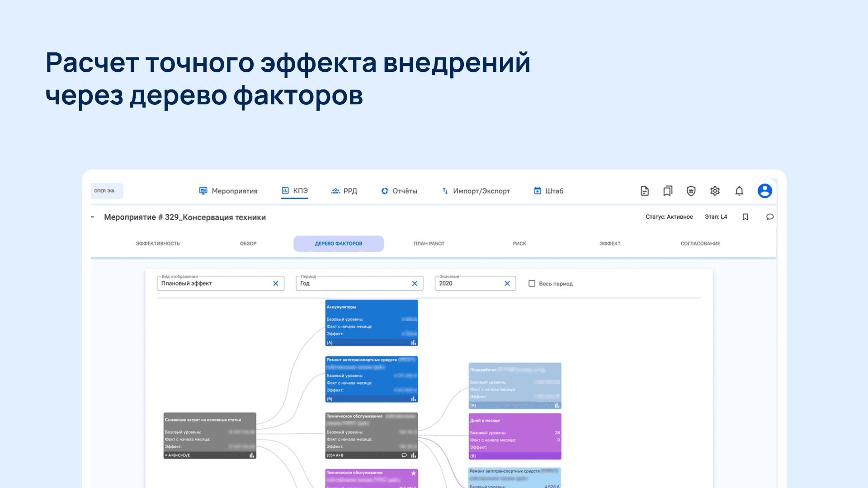Click the Импорт/Экспорт navigation link

click(x=476, y=191)
